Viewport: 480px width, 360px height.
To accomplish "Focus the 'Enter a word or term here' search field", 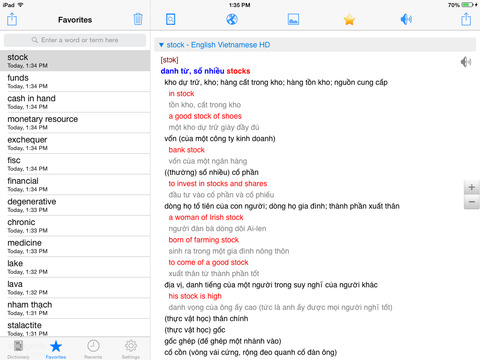I will click(x=75, y=40).
